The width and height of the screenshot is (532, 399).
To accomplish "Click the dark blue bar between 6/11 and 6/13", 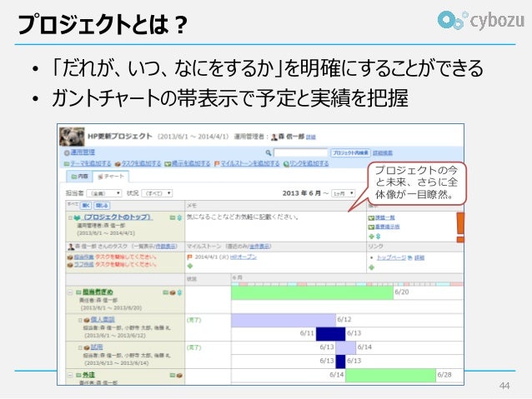I will pos(330,334).
